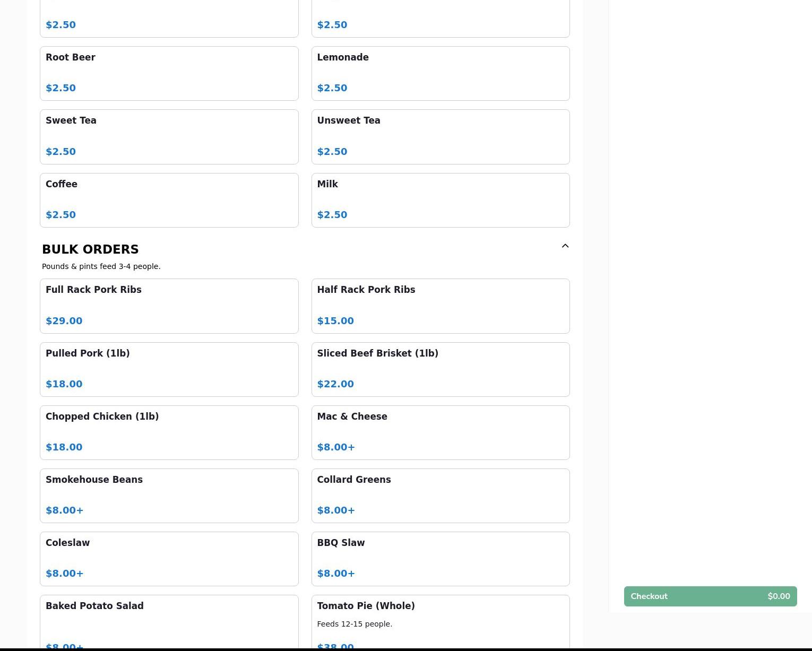Open Mac & Cheese options
The image size is (812, 651).
[x=440, y=432]
